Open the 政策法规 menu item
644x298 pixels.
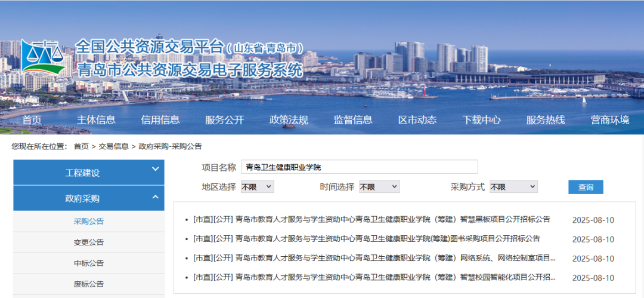point(289,120)
